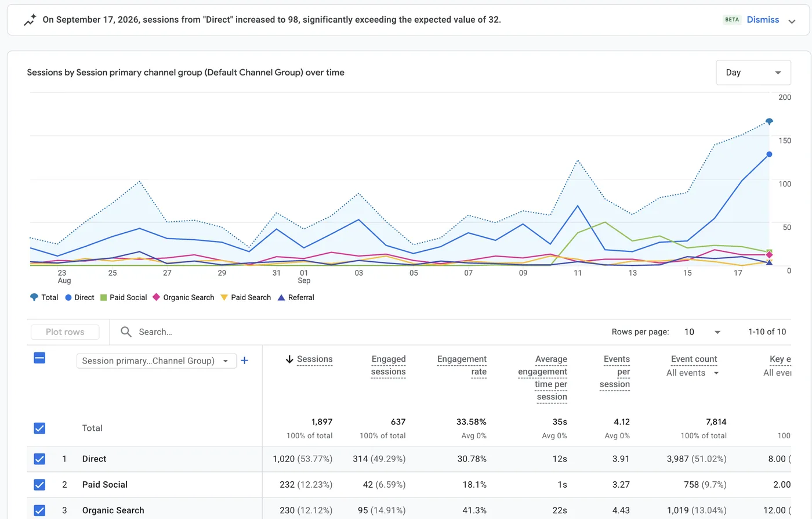812x519 pixels.
Task: Click the Paid Social row label
Action: 105,485
